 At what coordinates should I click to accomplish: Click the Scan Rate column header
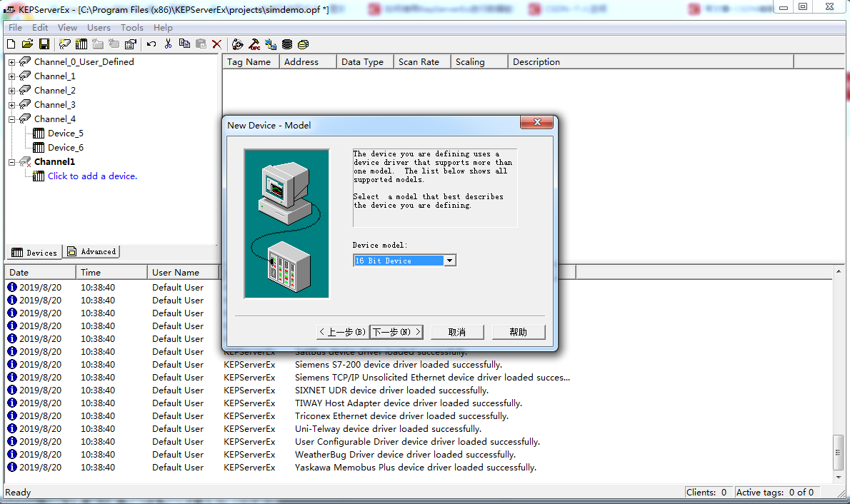click(422, 62)
